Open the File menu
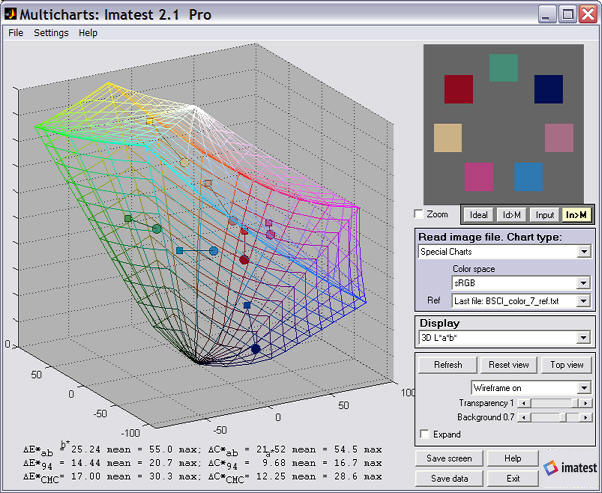 coord(16,33)
